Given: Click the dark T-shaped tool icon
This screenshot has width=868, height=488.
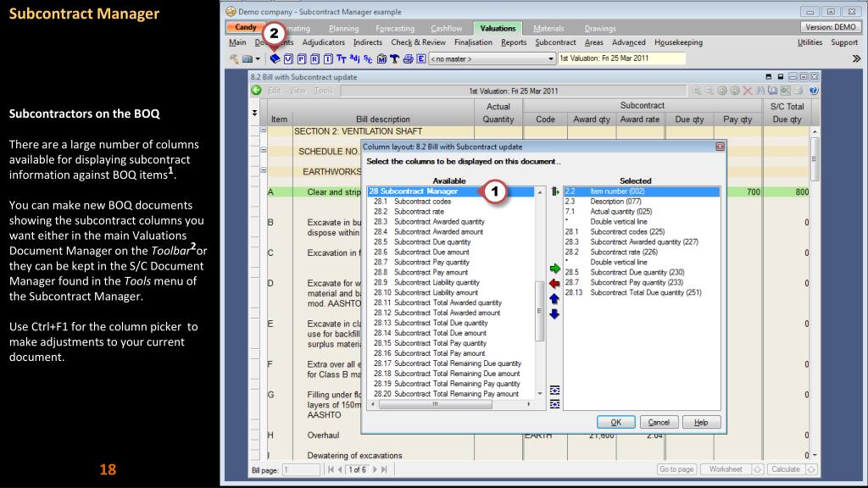Looking at the screenshot, I should point(395,58).
